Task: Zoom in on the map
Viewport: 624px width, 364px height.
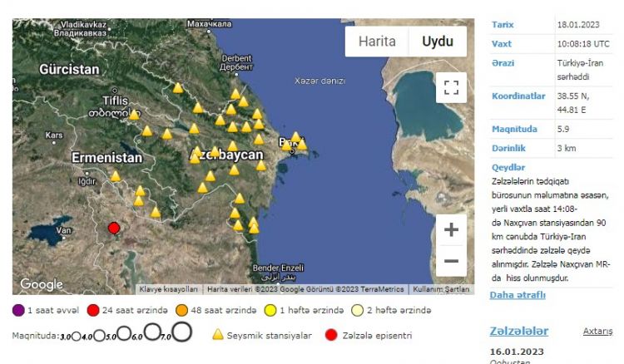Action: [x=451, y=230]
